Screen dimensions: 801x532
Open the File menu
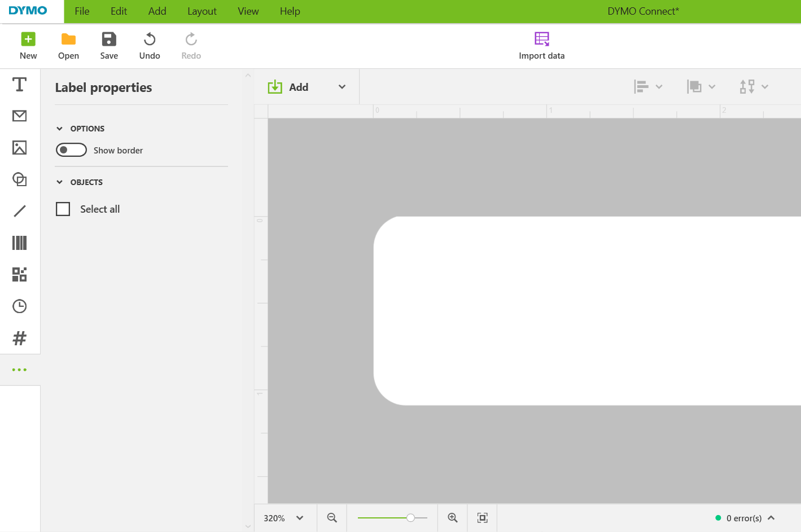pyautogui.click(x=82, y=11)
